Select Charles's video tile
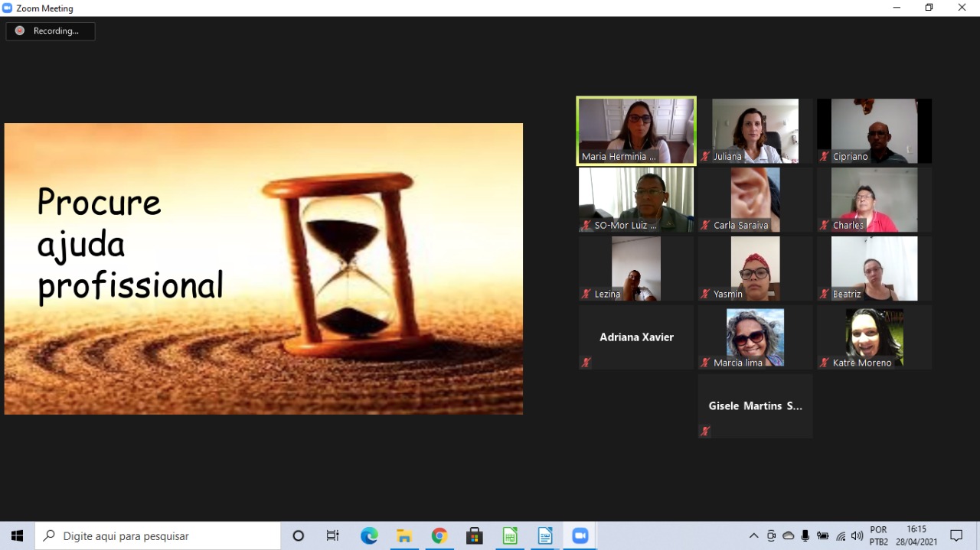 (874, 200)
